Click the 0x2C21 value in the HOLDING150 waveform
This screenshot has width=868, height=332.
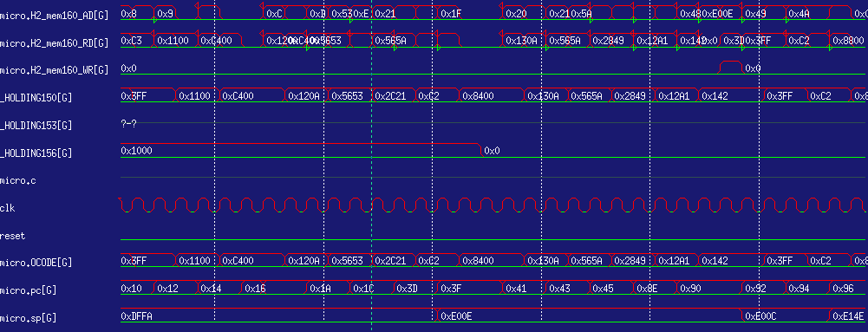(390, 96)
